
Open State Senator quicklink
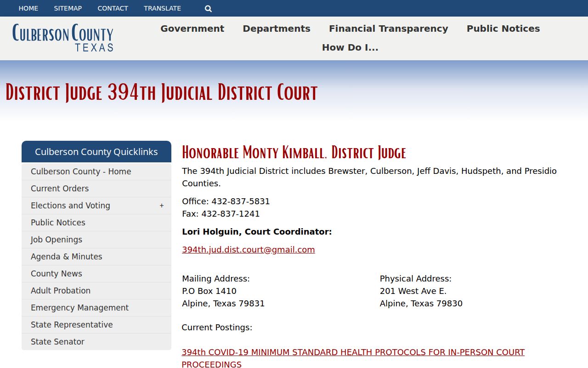click(96, 342)
